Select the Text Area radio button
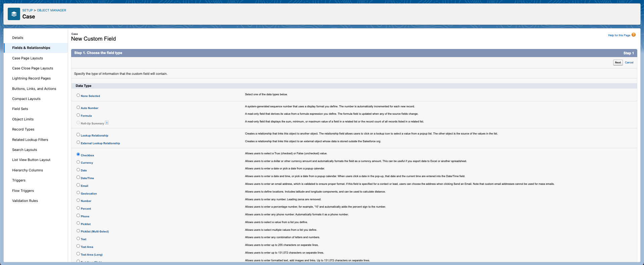 pyautogui.click(x=78, y=246)
